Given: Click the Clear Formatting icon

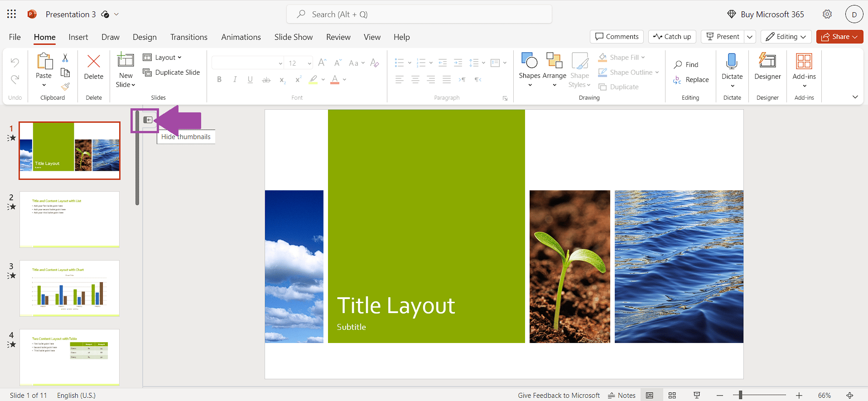Looking at the screenshot, I should (374, 63).
